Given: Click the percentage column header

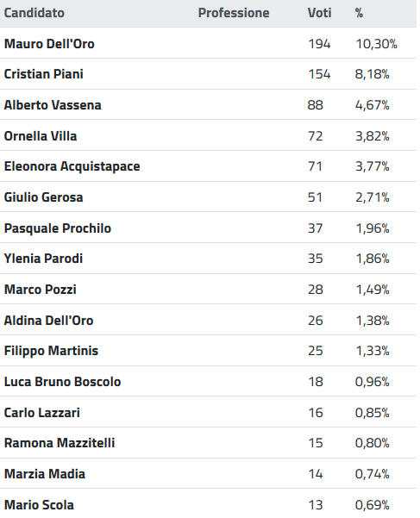Looking at the screenshot, I should [x=359, y=13].
